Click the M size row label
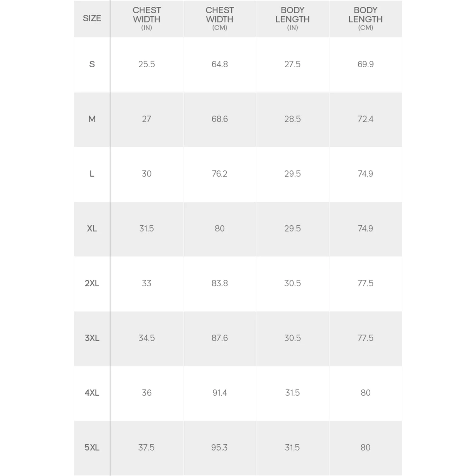 point(92,119)
